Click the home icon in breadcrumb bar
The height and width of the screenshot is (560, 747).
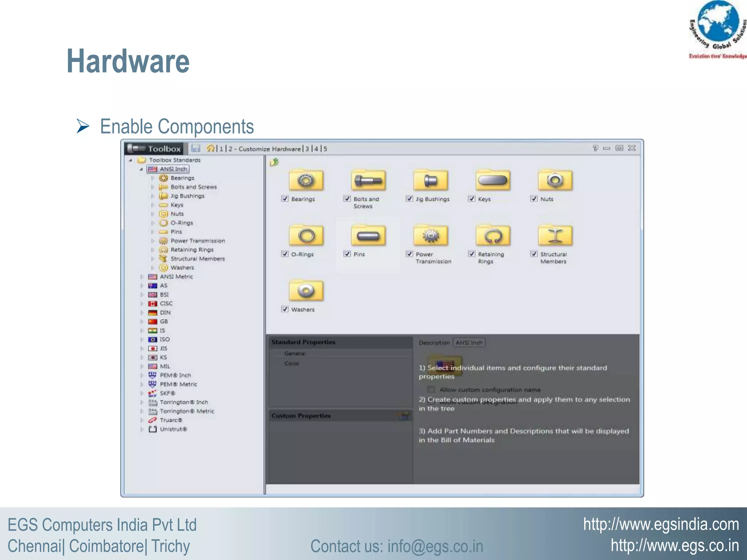point(210,148)
